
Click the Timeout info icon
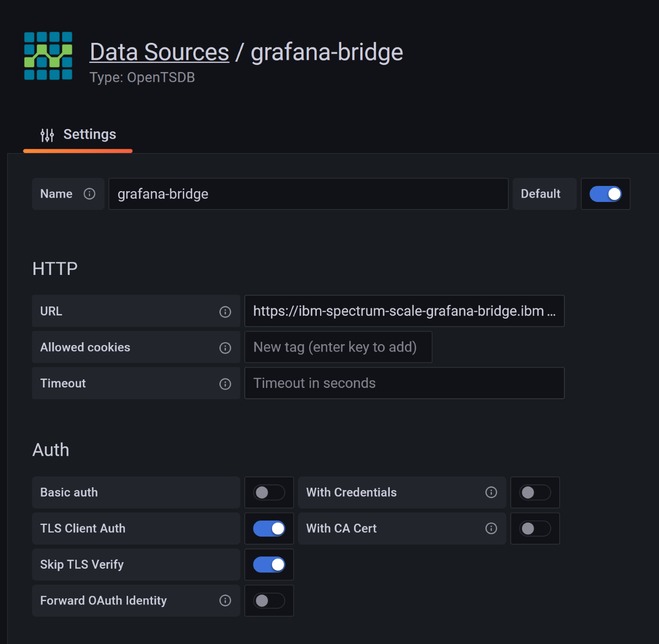(225, 384)
